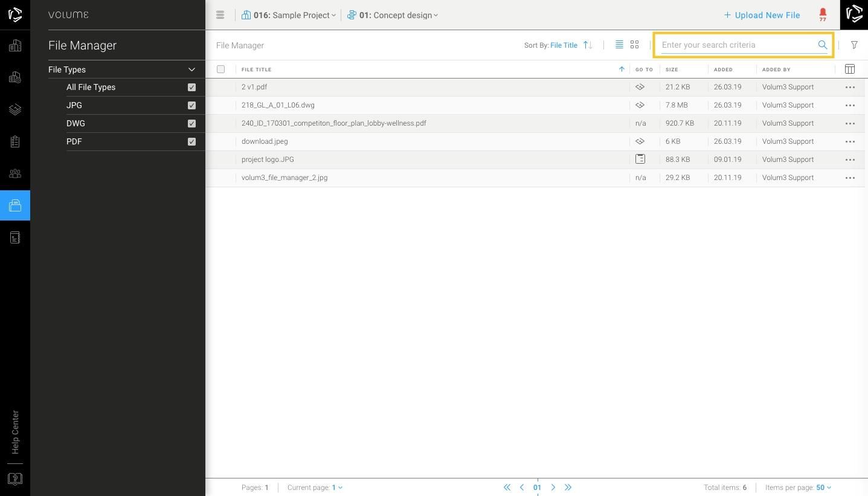The height and width of the screenshot is (496, 868).
Task: Click the notification bell showing 77
Action: (x=823, y=14)
